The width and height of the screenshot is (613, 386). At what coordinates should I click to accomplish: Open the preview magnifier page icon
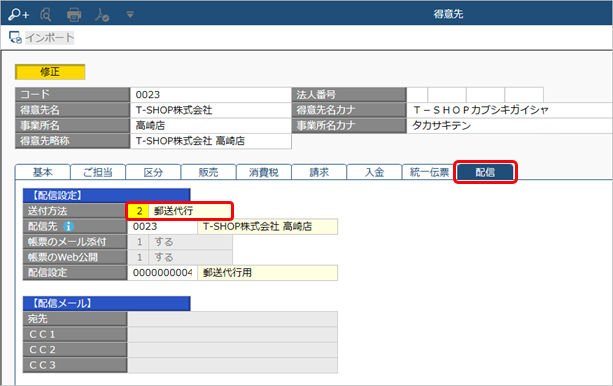(x=46, y=14)
